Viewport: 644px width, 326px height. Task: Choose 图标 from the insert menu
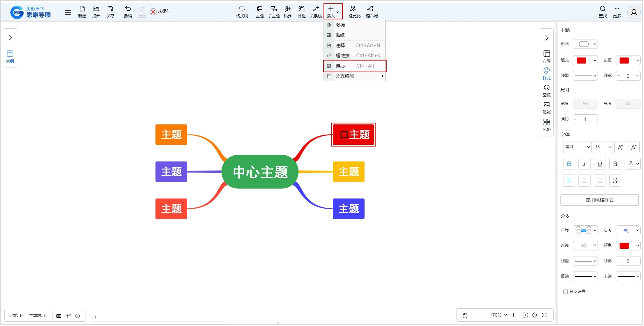click(x=355, y=25)
